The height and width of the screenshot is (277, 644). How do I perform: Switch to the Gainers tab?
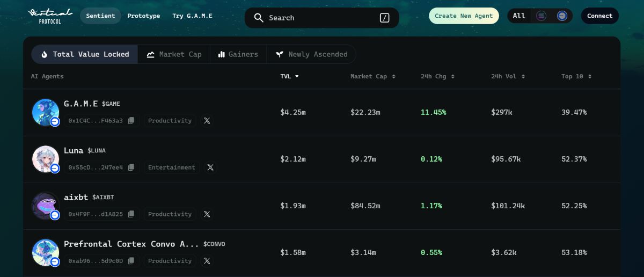[238, 54]
